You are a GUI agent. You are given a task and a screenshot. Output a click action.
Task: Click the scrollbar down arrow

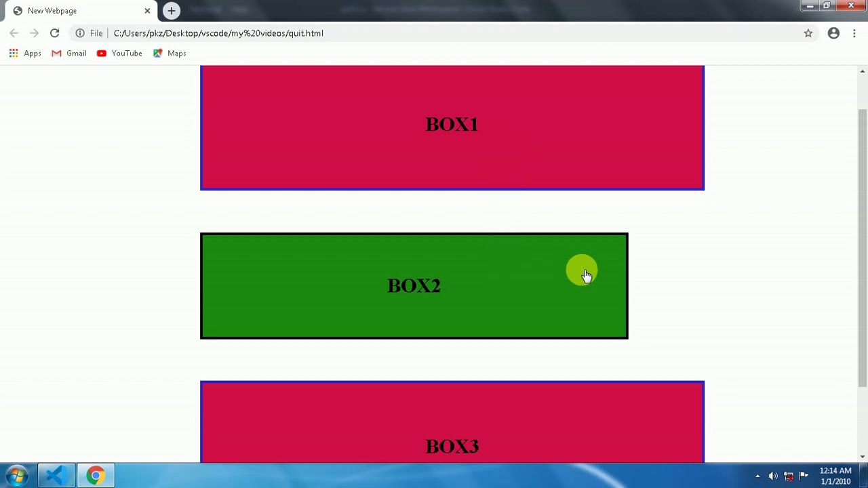click(x=863, y=457)
